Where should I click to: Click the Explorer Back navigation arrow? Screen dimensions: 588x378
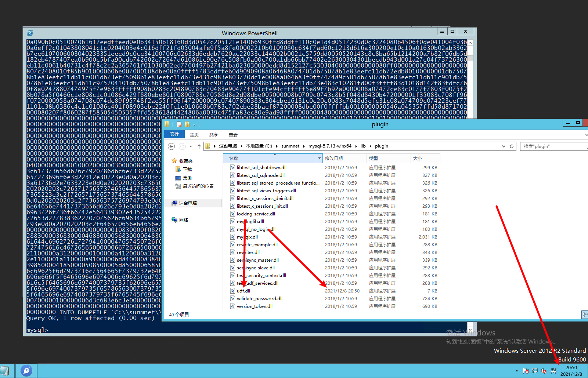pos(171,146)
